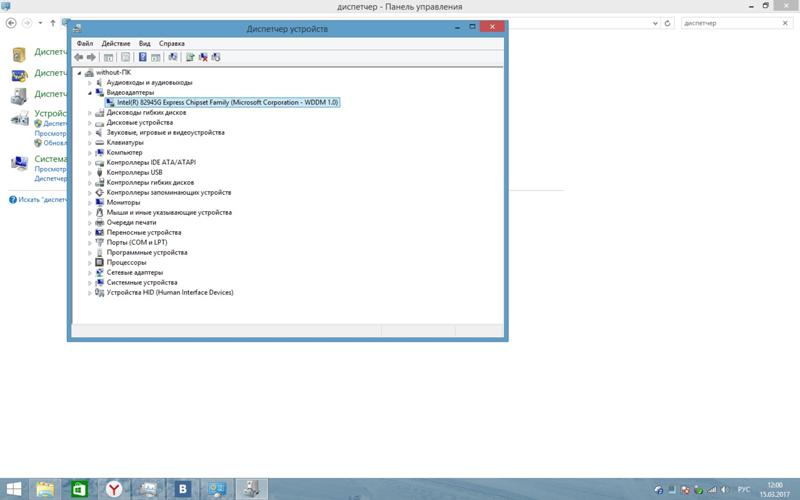The height and width of the screenshot is (500, 800).
Task: Open the Вид menu
Action: (144, 43)
